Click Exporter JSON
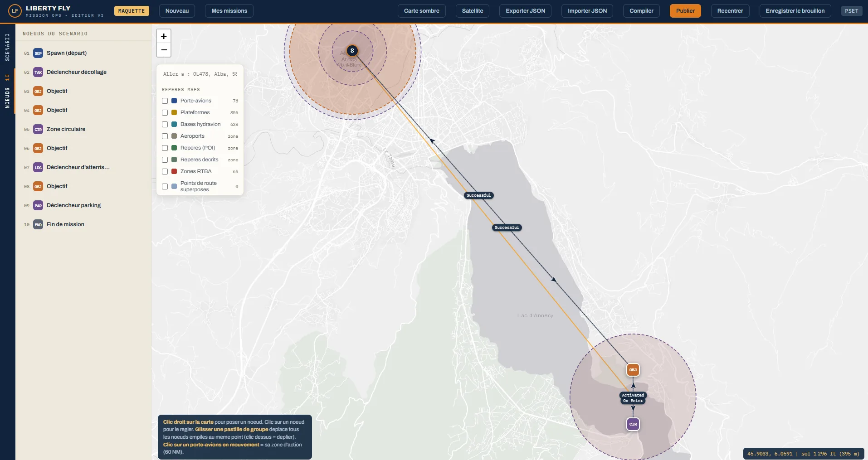Image resolution: width=868 pixels, height=460 pixels. (x=525, y=11)
